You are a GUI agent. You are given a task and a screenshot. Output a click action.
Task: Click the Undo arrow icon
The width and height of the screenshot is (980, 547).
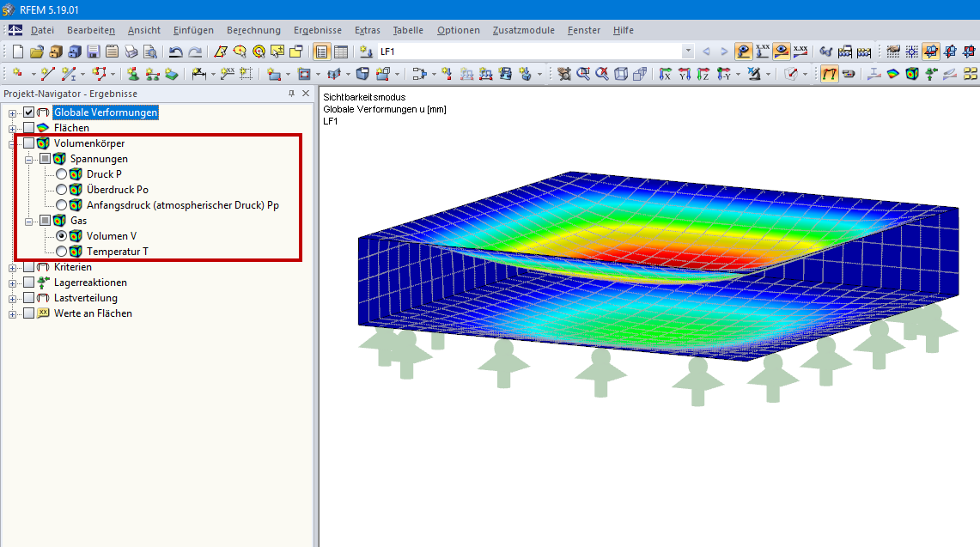point(175,52)
